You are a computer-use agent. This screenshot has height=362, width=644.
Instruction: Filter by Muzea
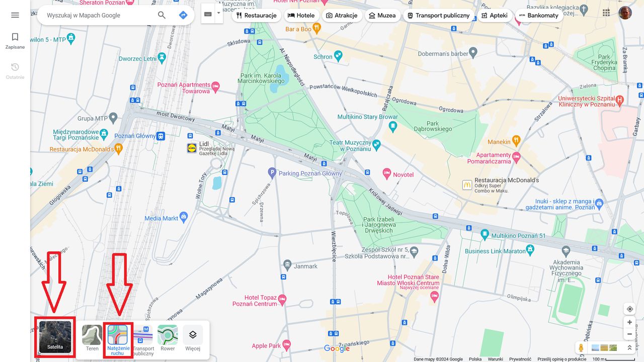point(382,15)
